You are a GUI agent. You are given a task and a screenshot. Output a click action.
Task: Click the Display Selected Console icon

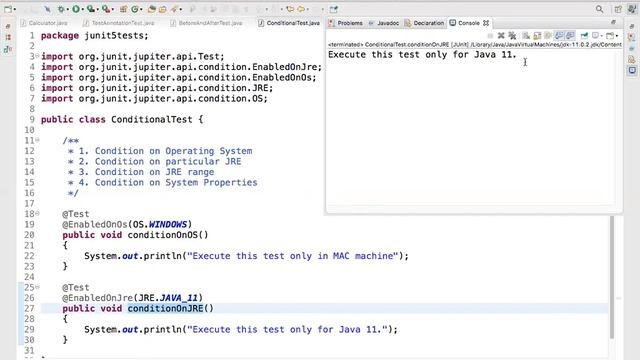click(596, 36)
